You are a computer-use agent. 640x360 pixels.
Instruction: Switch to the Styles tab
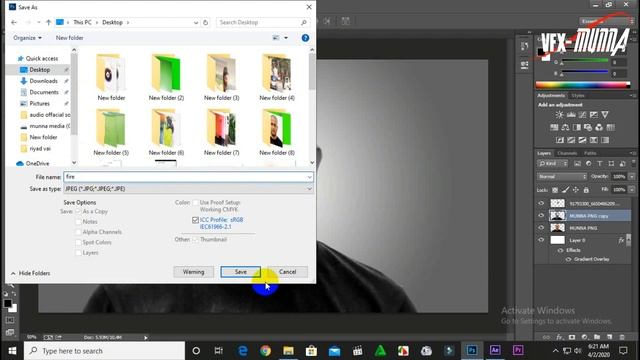click(x=578, y=96)
